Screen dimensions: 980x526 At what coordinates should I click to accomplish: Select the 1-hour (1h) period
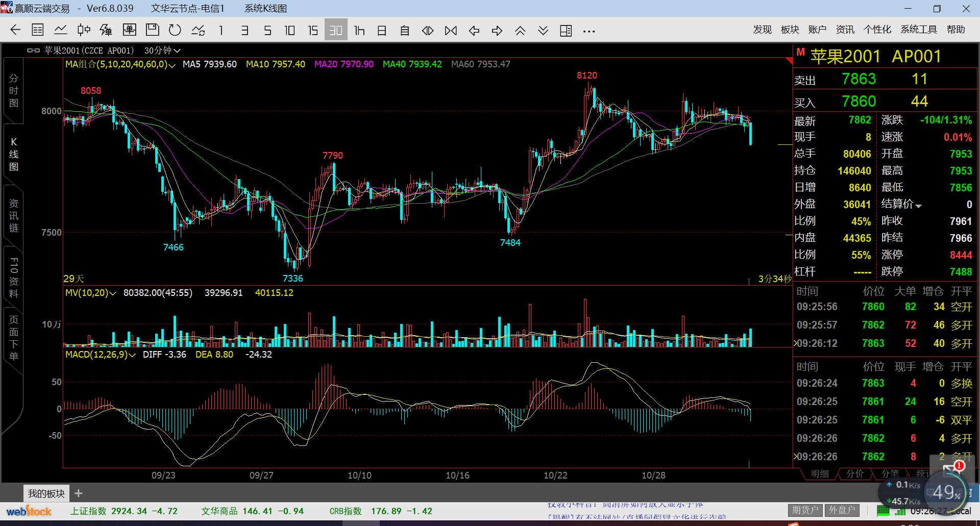(x=359, y=31)
